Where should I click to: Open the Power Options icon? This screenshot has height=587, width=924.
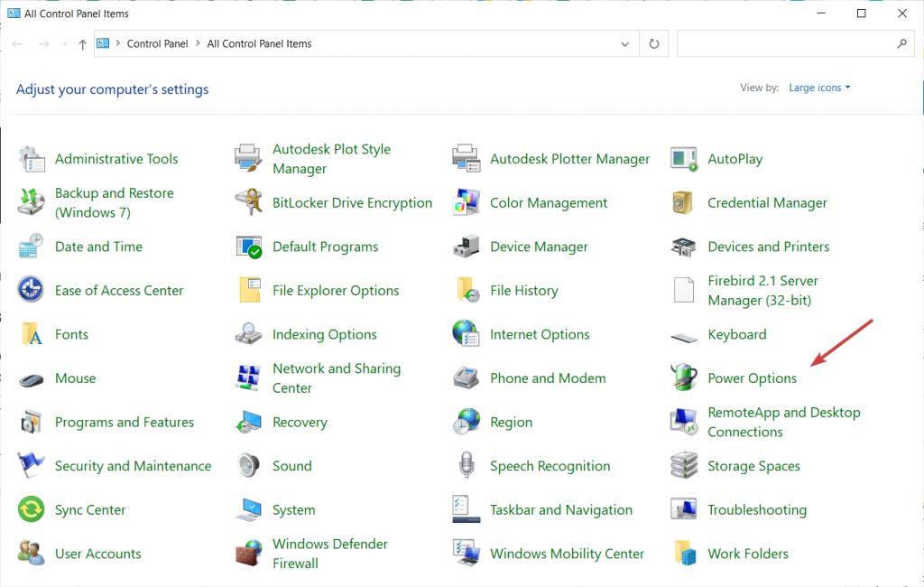(x=684, y=377)
